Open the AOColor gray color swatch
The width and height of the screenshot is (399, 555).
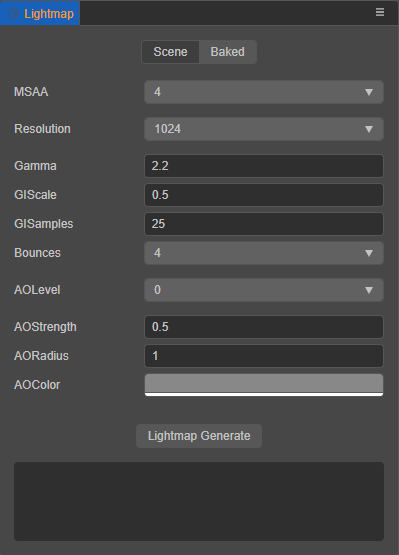(x=264, y=385)
